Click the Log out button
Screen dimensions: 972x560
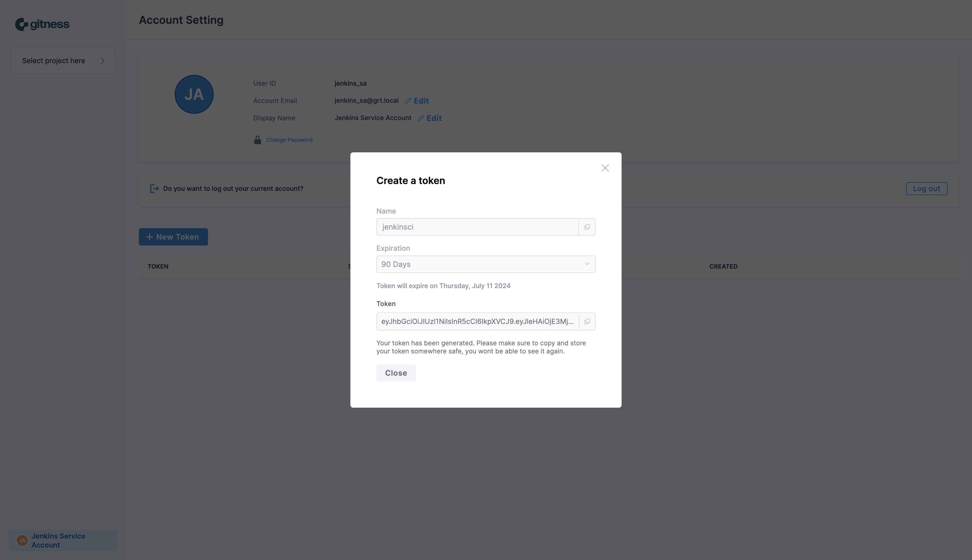coord(927,189)
